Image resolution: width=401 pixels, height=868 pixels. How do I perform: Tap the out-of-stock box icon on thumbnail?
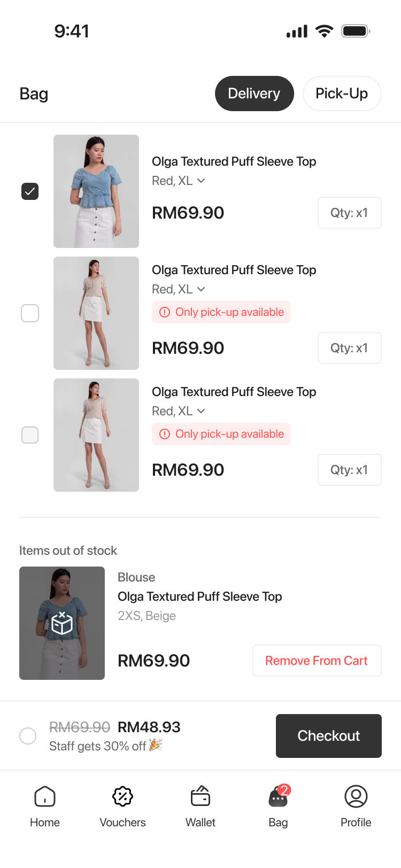tap(62, 623)
